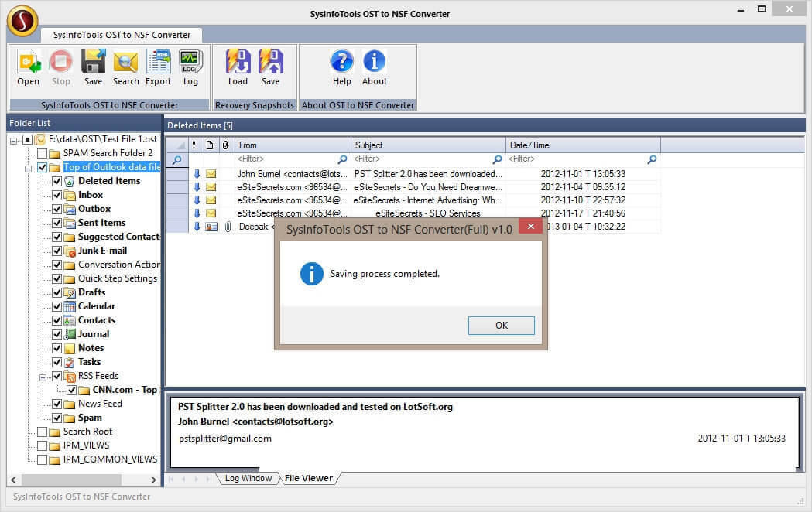Screen dimensions: 812x512
Task: Click the Stop toolbar icon
Action: 60,62
